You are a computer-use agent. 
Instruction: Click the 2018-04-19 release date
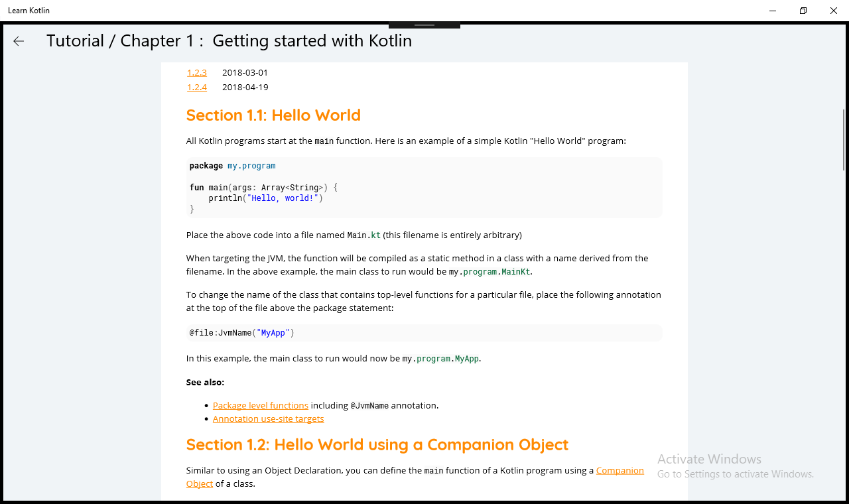(245, 88)
